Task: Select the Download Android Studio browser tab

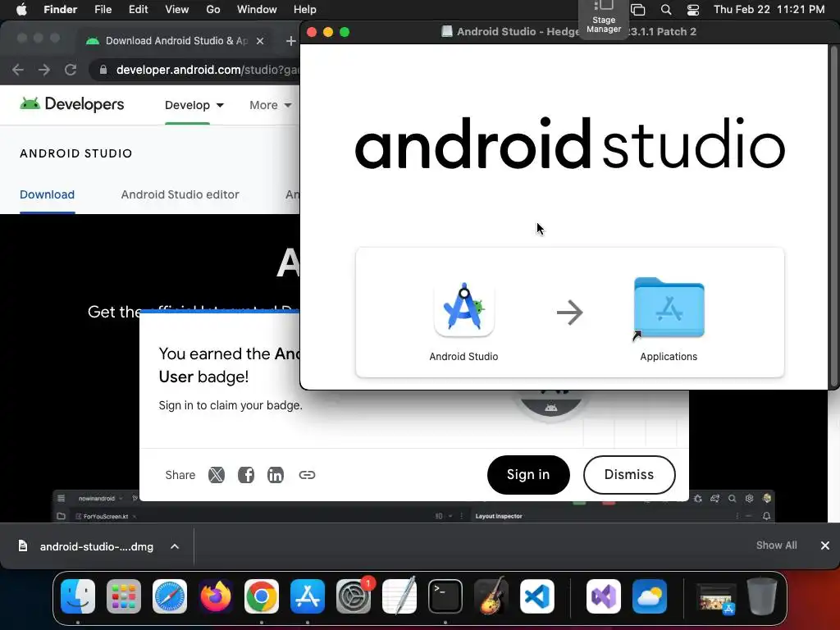Action: pyautogui.click(x=174, y=41)
